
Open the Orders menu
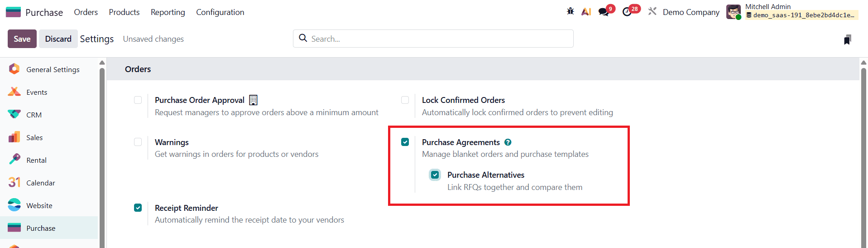(86, 12)
